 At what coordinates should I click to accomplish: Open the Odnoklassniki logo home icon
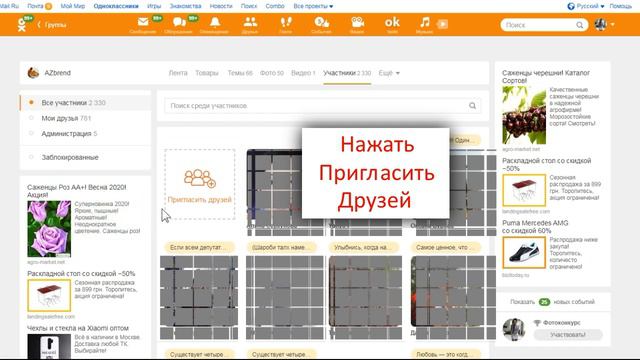(22, 25)
